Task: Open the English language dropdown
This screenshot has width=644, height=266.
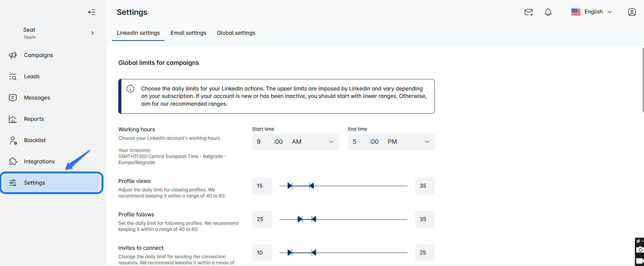Action: pyautogui.click(x=592, y=12)
